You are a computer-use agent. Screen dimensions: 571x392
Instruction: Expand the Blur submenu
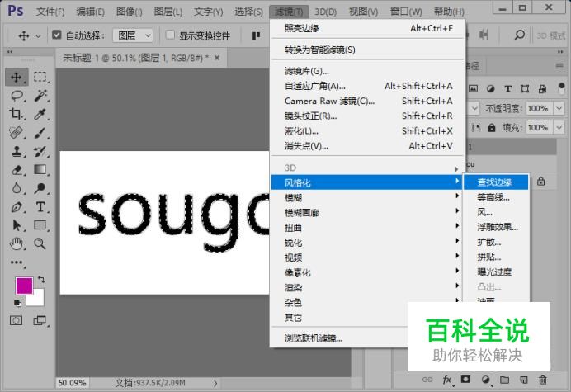(x=368, y=197)
